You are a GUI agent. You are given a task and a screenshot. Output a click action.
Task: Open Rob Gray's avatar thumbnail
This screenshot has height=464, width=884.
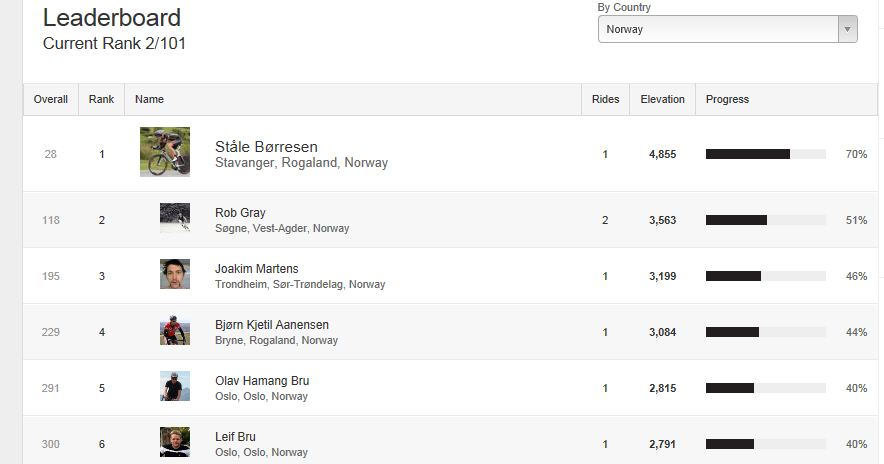pyautogui.click(x=175, y=218)
